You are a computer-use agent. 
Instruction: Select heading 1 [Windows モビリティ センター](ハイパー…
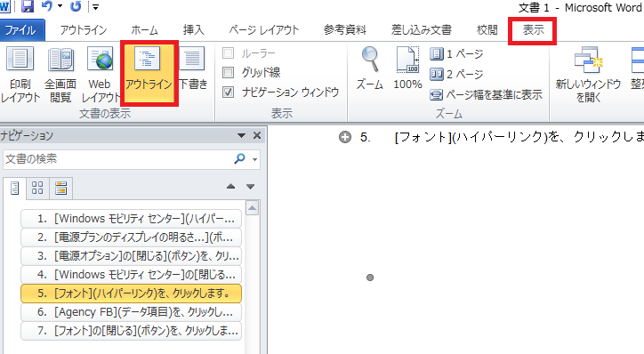(x=131, y=219)
